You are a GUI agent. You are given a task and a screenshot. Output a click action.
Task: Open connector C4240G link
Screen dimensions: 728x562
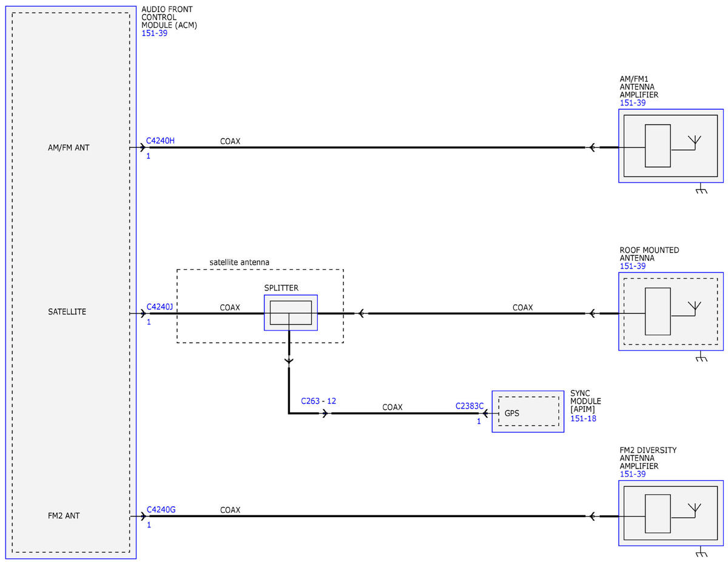[x=161, y=510]
